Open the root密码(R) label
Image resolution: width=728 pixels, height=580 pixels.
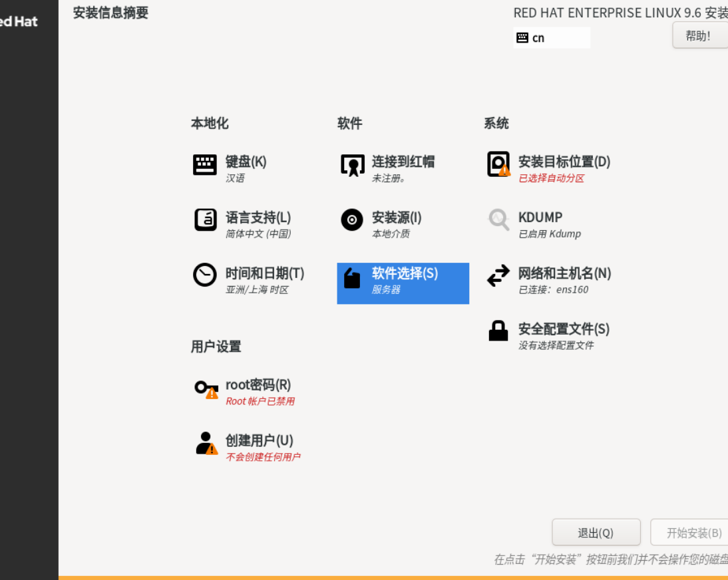click(x=258, y=384)
